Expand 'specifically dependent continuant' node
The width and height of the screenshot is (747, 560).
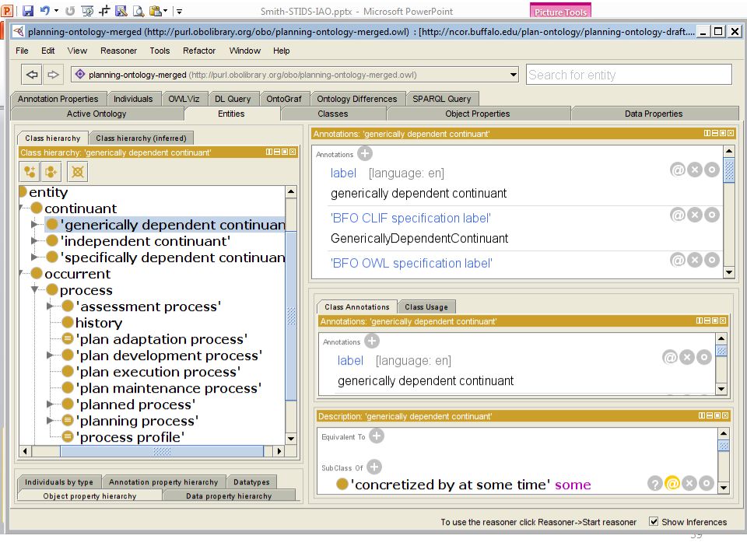click(x=34, y=257)
